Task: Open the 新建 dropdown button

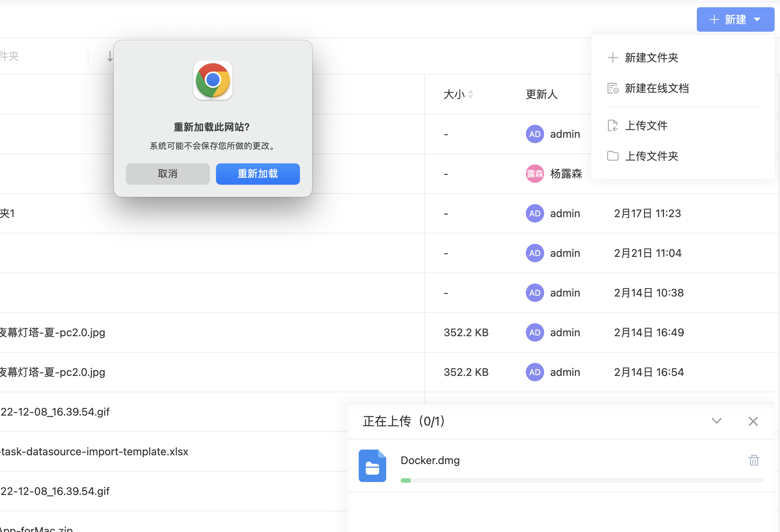Action: 735,19
